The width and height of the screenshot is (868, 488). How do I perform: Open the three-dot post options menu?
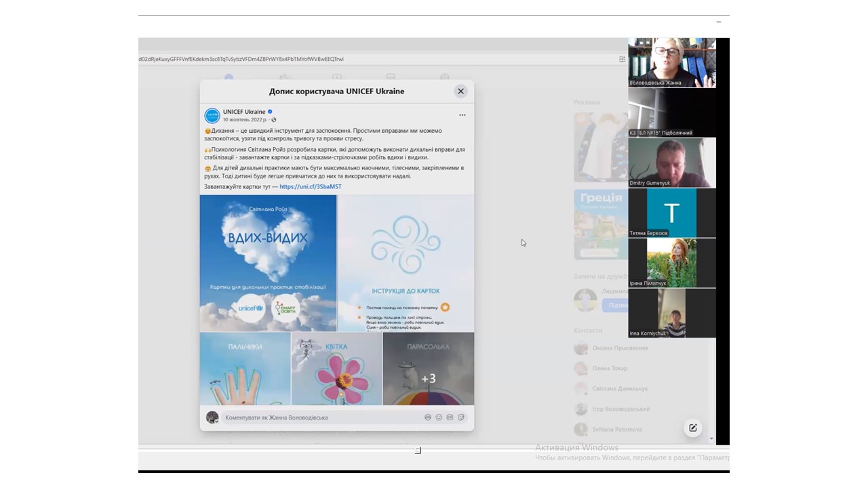[x=462, y=115]
